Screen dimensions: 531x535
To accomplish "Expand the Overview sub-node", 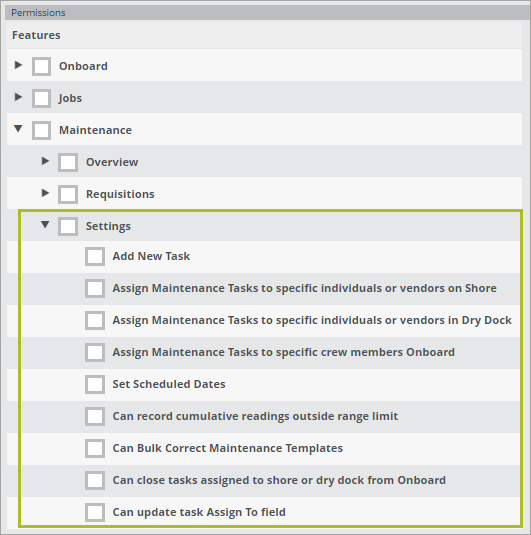I will 45,161.
